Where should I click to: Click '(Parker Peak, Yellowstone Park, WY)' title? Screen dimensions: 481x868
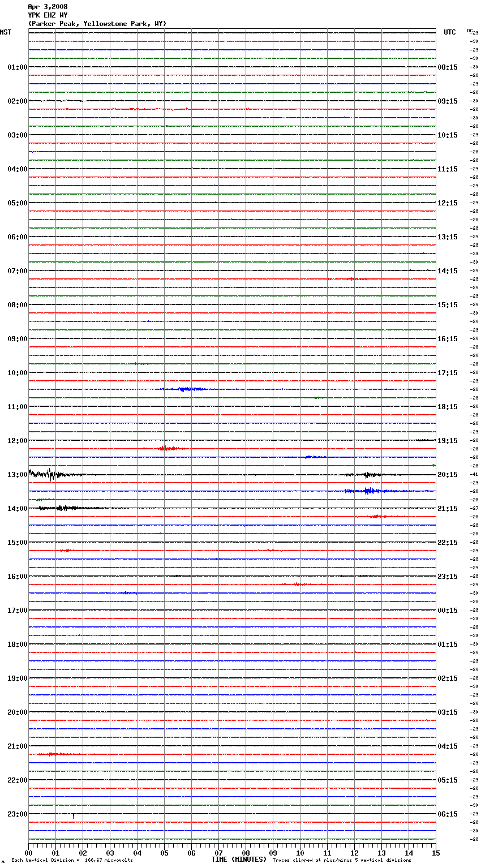point(97,24)
